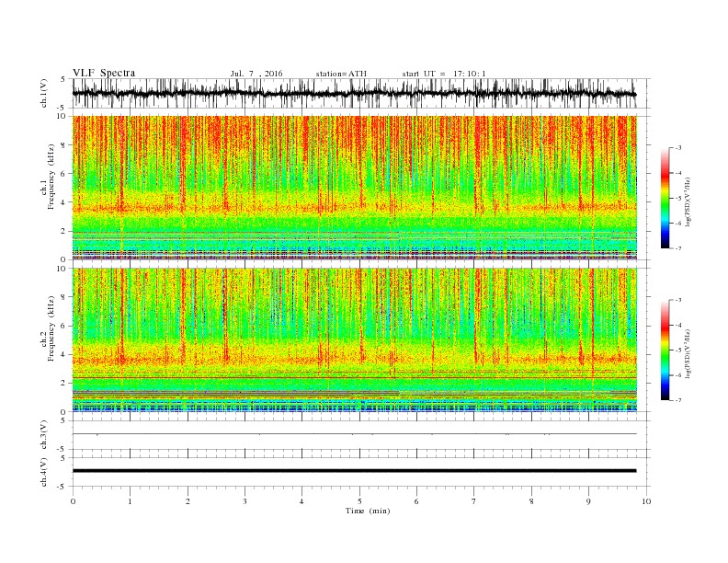The width and height of the screenshot is (728, 563).
Task: Click the "4" tick on the Time axis
Action: click(301, 501)
